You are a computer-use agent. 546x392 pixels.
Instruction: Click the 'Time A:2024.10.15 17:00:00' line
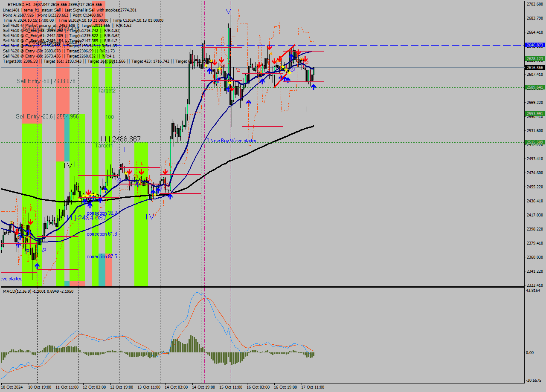coord(83,20)
